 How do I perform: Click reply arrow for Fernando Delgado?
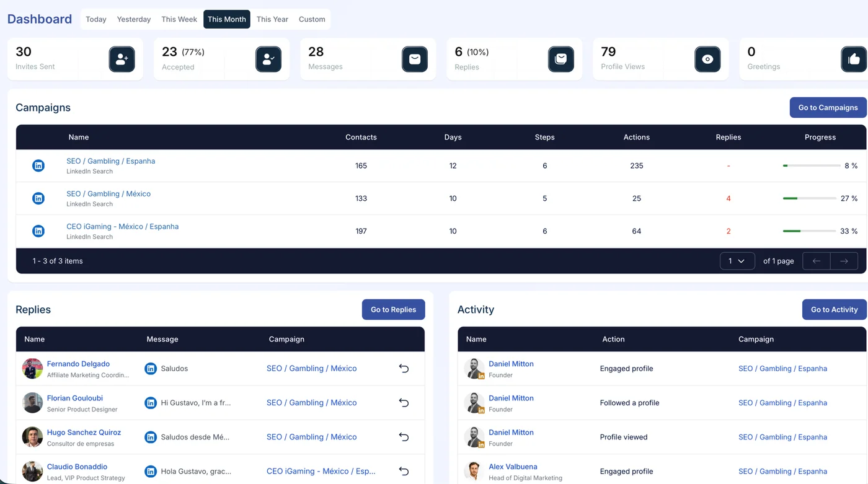pos(404,369)
